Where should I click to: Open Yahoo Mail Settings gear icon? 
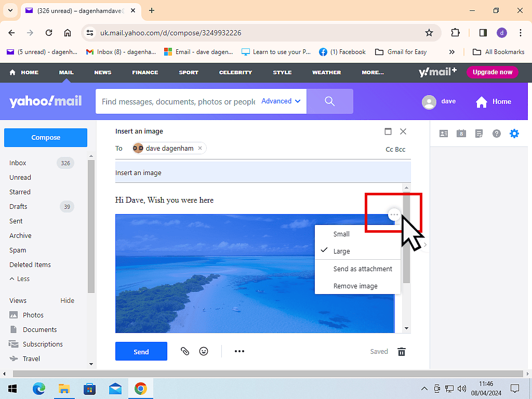(x=514, y=134)
